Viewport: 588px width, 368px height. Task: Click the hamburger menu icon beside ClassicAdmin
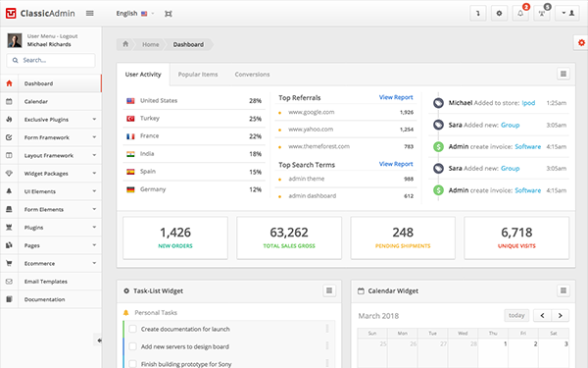pyautogui.click(x=89, y=13)
